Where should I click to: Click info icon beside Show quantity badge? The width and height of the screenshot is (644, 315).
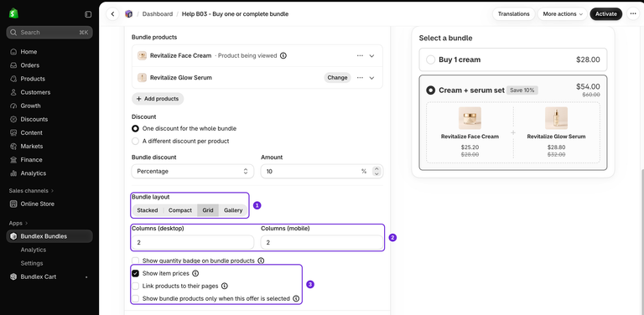point(261,261)
